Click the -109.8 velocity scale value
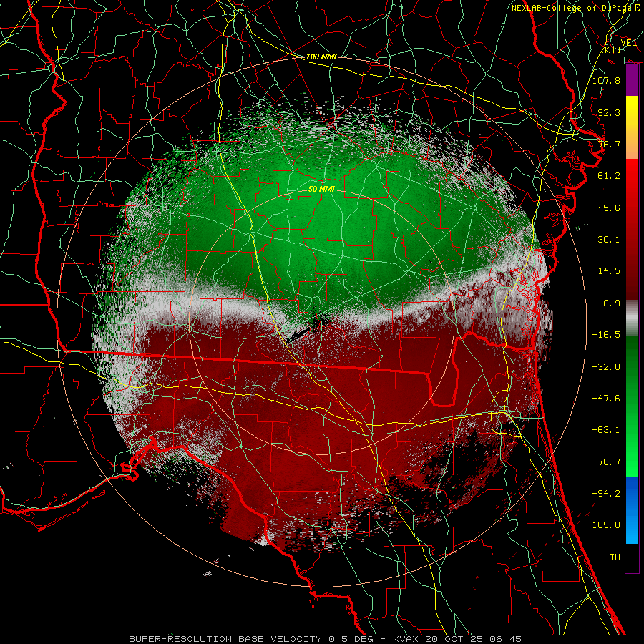The image size is (644, 644). click(603, 525)
